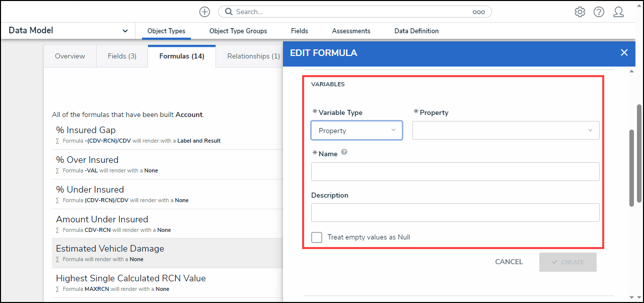Open the help question mark icon
This screenshot has width=644, height=303.
[x=599, y=12]
